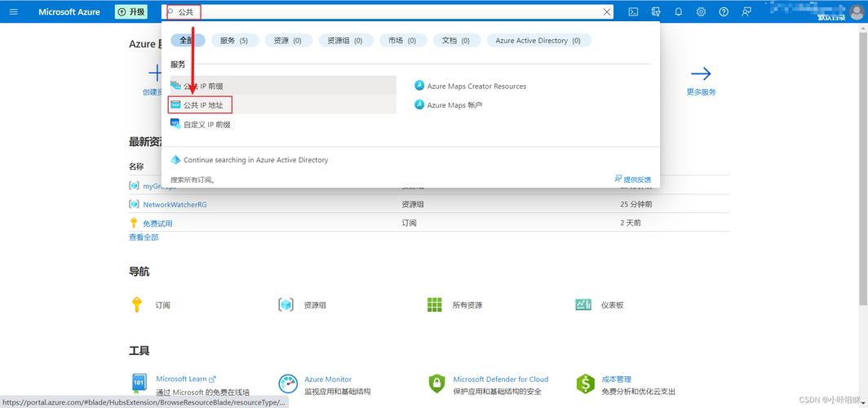Open Microsoft Defender for Cloud link

(x=500, y=379)
